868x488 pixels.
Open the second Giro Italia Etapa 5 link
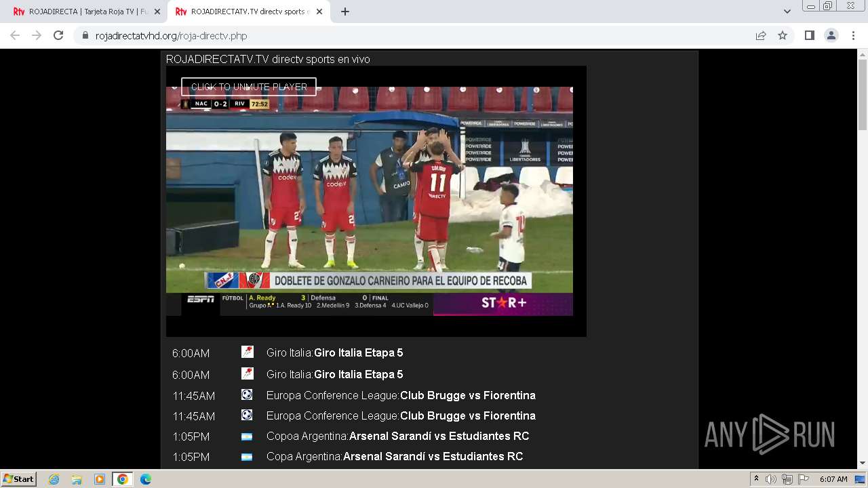point(358,374)
